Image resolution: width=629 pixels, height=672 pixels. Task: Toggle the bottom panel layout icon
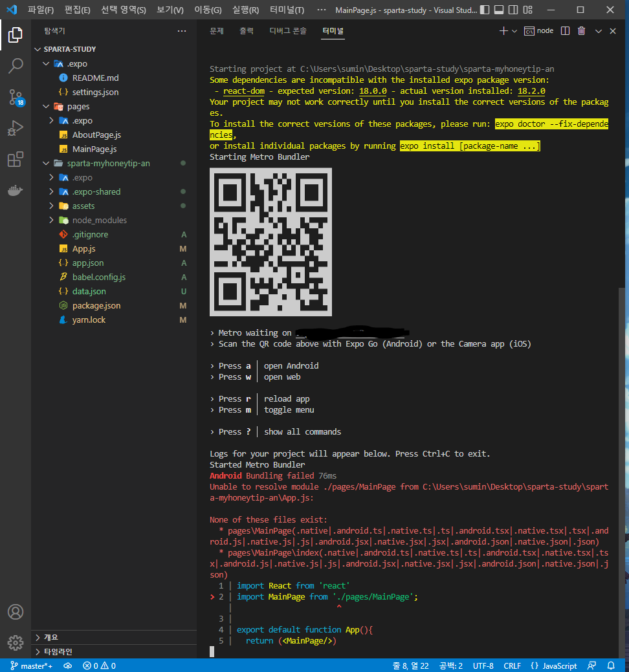[499, 10]
